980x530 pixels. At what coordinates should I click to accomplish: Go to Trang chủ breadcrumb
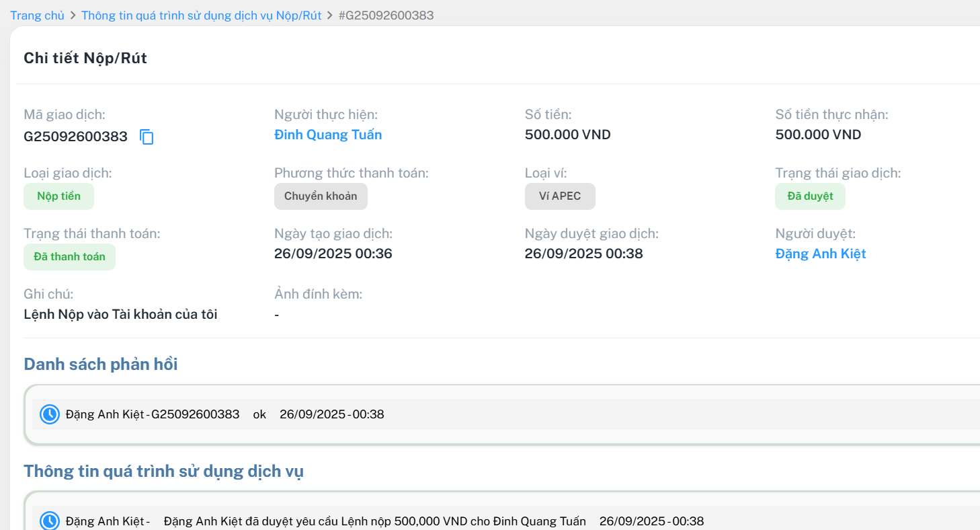(37, 15)
